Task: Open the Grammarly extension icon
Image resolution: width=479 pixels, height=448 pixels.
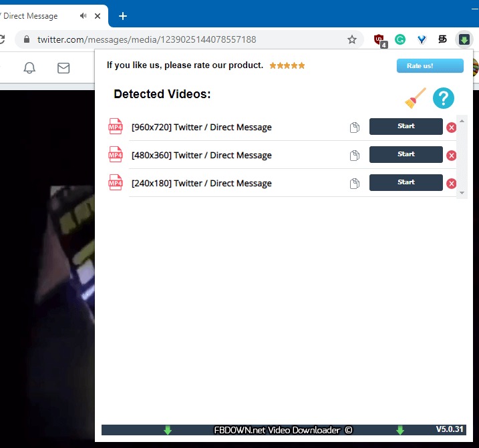Action: (400, 39)
